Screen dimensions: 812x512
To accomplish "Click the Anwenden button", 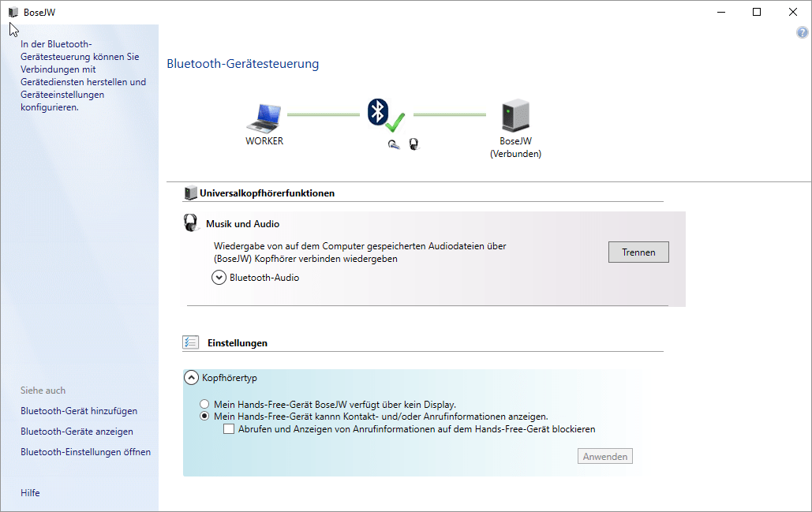I will (605, 457).
